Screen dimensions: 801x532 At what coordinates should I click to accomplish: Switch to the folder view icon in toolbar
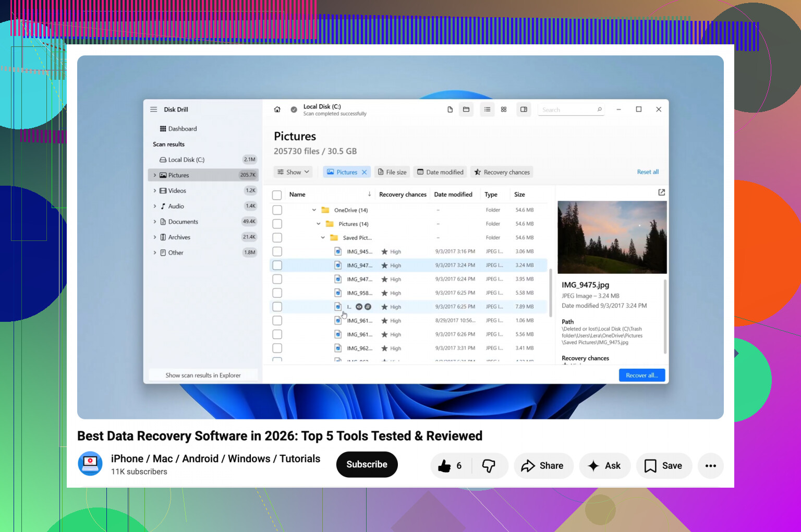(466, 110)
